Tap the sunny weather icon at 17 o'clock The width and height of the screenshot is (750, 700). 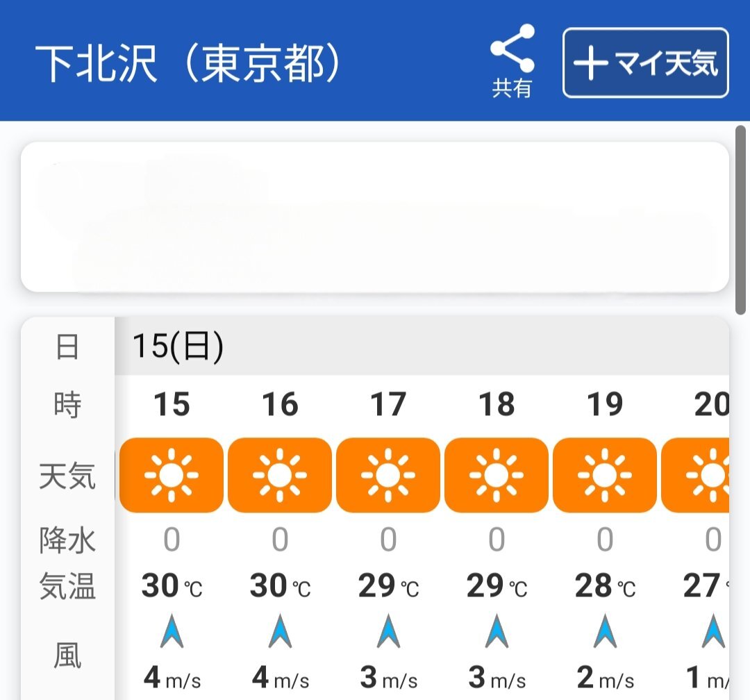click(x=388, y=475)
